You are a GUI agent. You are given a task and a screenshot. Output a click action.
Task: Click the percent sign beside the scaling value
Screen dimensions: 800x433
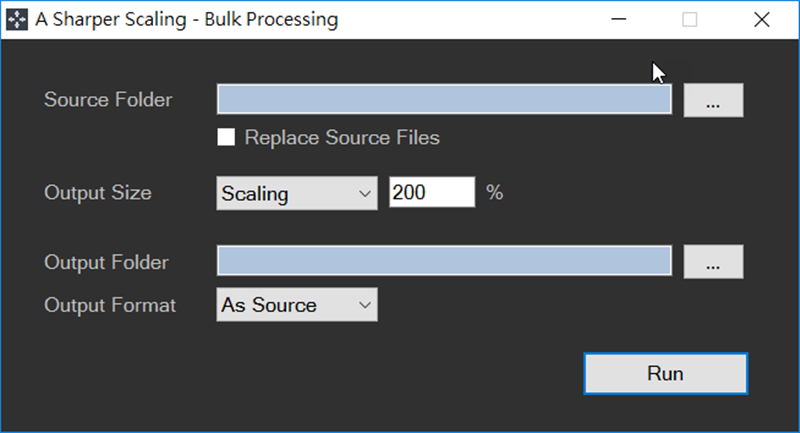coord(494,193)
